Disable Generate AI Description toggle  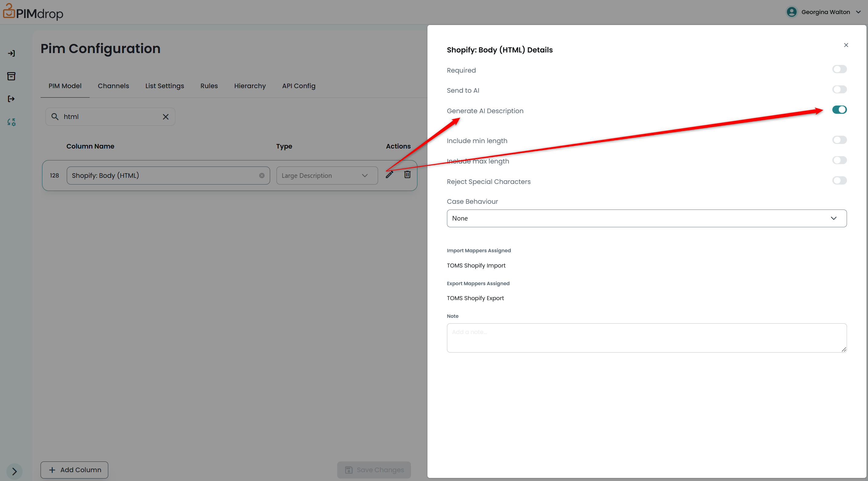[x=839, y=110]
